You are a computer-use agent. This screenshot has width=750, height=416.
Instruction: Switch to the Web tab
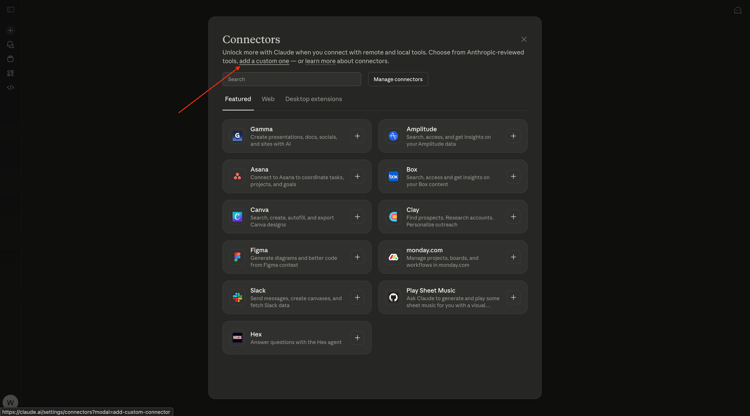(268, 99)
